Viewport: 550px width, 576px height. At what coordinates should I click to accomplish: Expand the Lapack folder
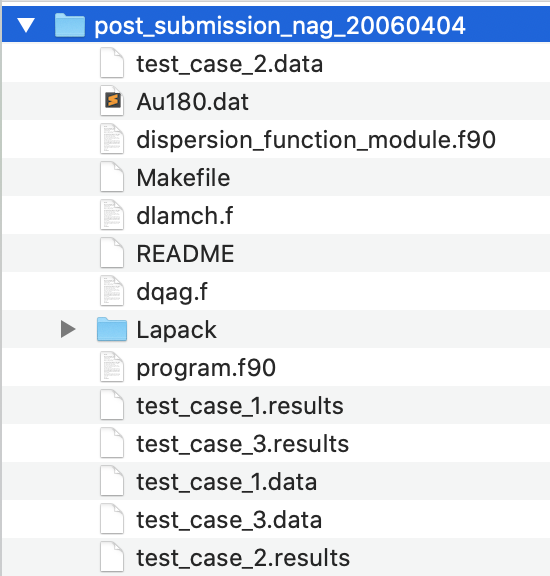[x=68, y=329]
